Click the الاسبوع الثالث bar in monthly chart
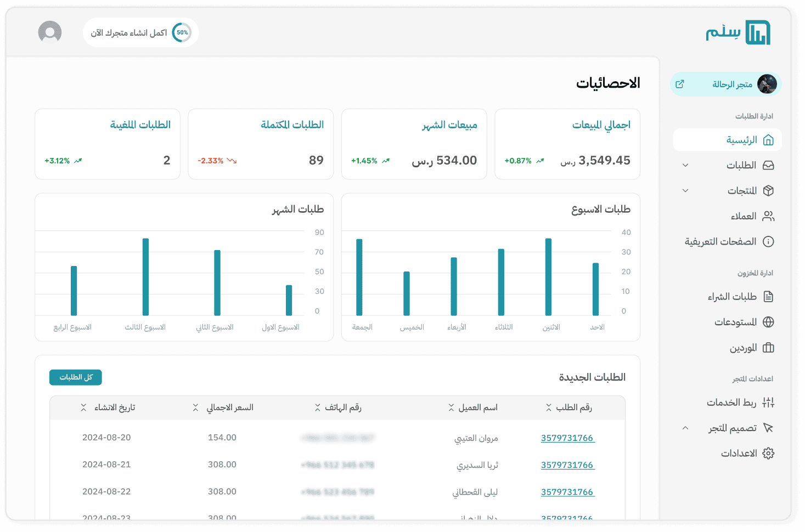Viewport: 805px width, 532px height. pos(145,277)
